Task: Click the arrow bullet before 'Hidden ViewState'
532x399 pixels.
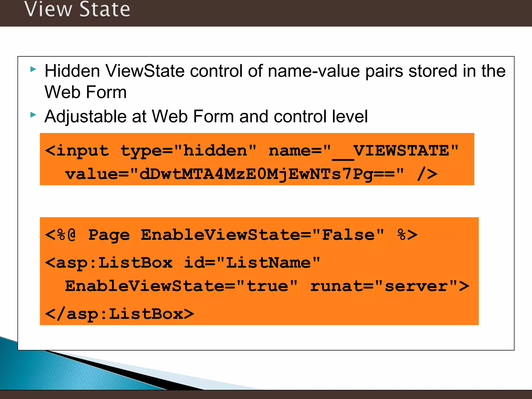Action: (33, 69)
